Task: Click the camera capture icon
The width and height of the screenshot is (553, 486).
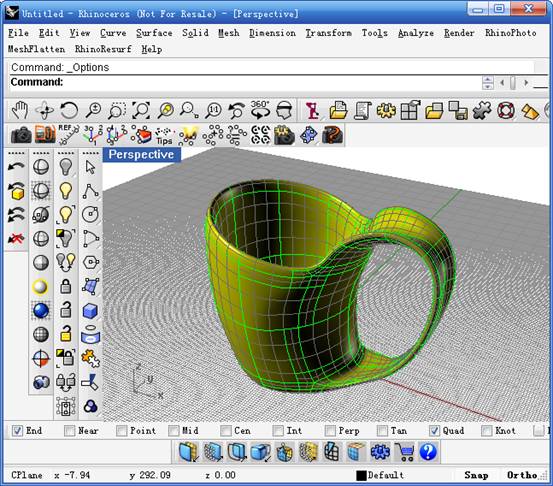Action: pyautogui.click(x=21, y=135)
